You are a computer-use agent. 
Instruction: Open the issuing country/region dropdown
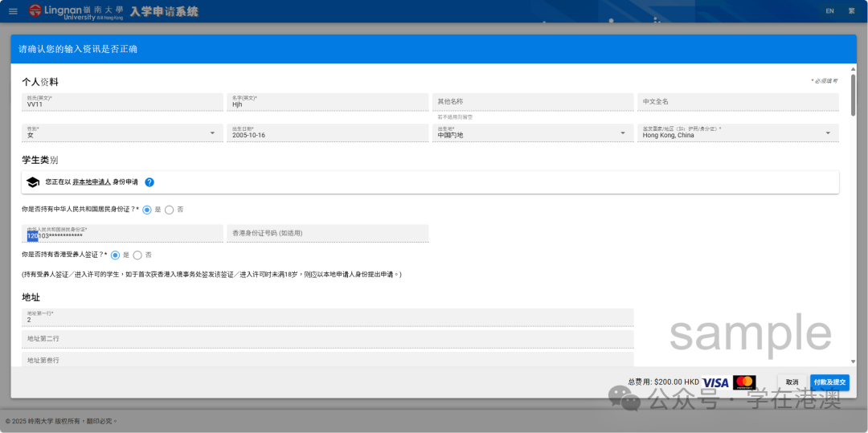tap(828, 133)
